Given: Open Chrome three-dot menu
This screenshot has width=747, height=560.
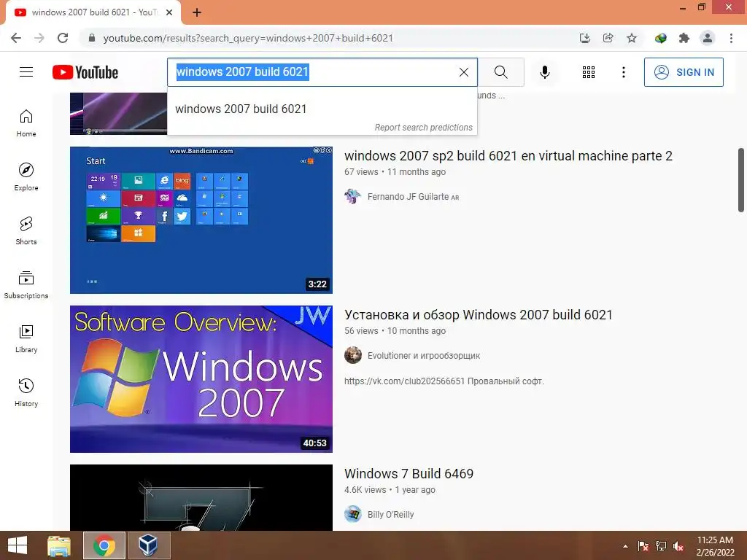Looking at the screenshot, I should [x=731, y=38].
